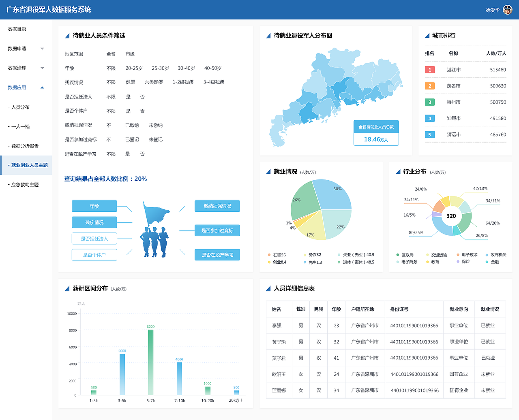Screen dimensions: 519x420
Task: Click the triangle icon beside 城市排行
Action: coord(427,36)
